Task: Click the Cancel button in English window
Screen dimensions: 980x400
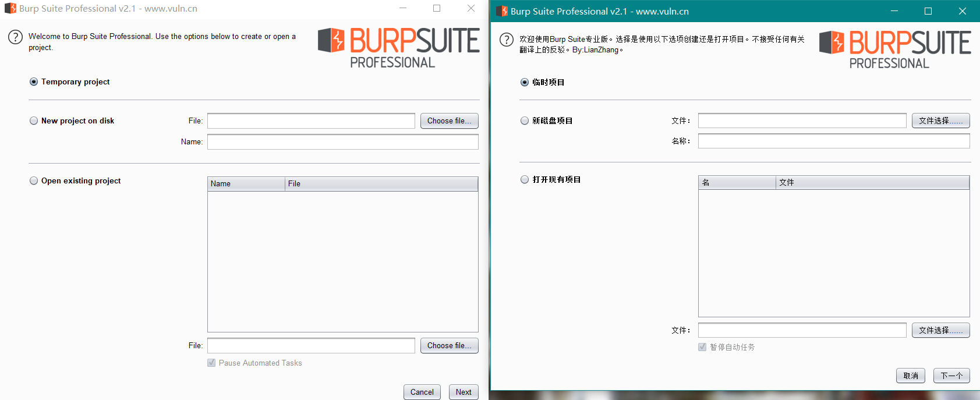Action: click(x=422, y=392)
